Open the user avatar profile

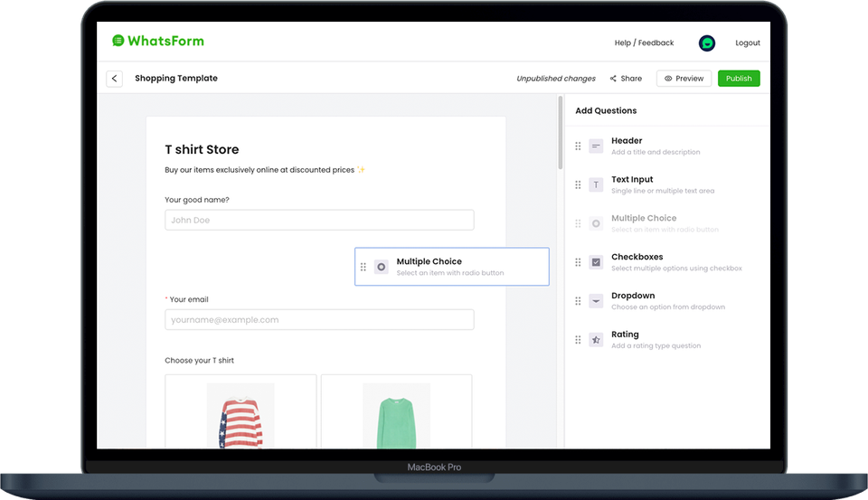(x=706, y=43)
